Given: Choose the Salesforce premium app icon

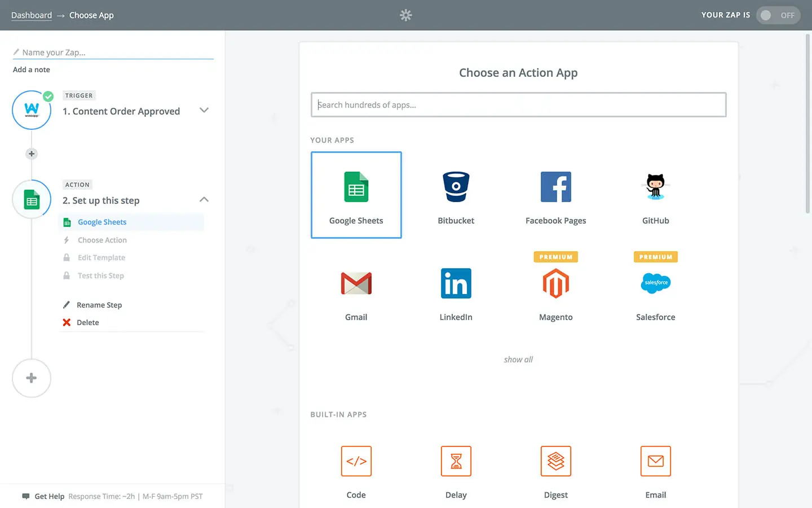Looking at the screenshot, I should coord(655,283).
